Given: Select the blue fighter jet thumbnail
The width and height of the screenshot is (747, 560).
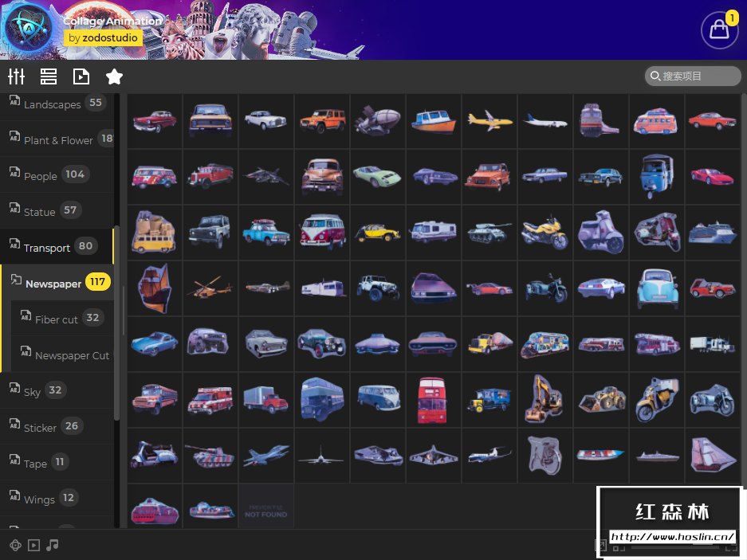Looking at the screenshot, I should [266, 455].
